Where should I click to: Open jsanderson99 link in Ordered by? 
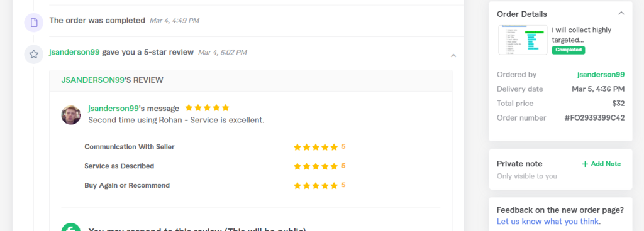601,75
